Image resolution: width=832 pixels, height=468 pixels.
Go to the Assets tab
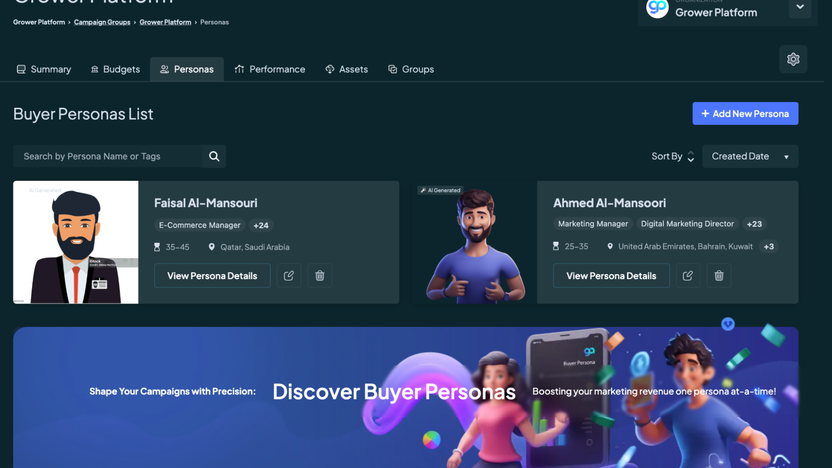[346, 69]
